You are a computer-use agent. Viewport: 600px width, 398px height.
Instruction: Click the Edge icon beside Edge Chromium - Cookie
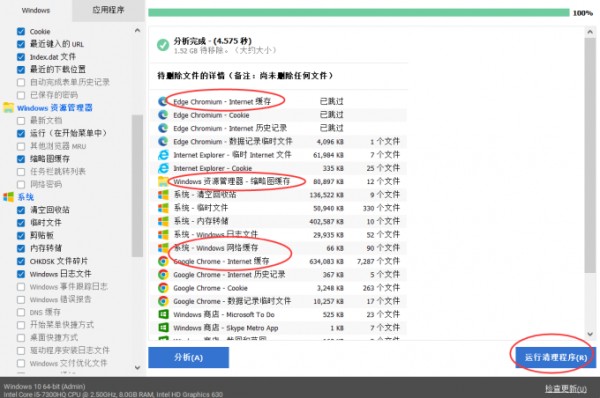click(163, 115)
